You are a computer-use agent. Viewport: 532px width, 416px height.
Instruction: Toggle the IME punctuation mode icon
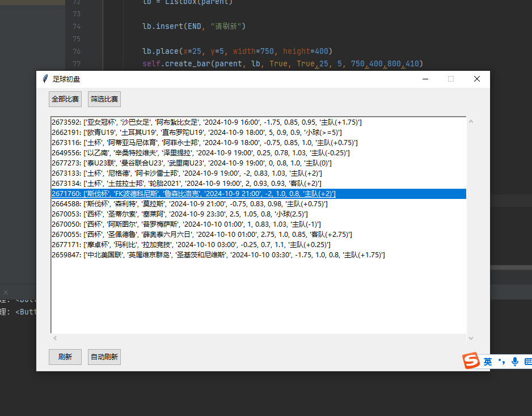(501, 362)
